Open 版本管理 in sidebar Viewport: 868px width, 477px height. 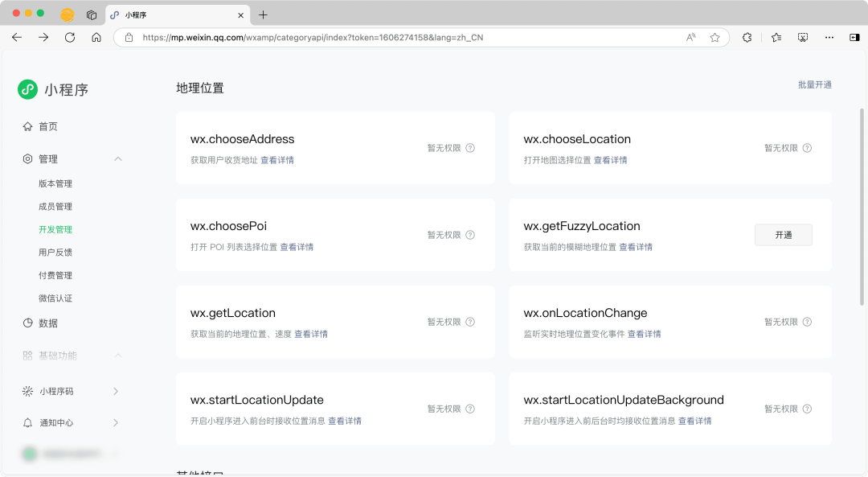pyautogui.click(x=55, y=183)
